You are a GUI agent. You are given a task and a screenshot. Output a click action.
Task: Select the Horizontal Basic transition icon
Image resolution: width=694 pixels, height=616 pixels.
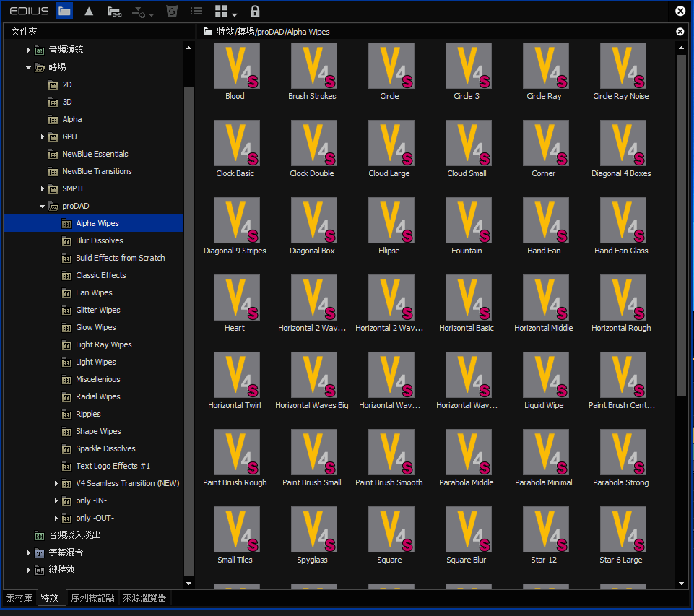468,298
